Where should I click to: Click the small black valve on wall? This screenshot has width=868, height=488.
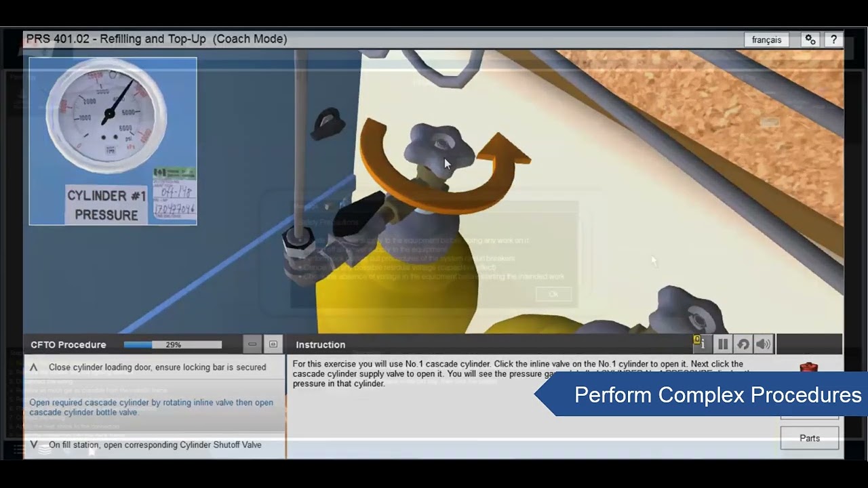tap(328, 124)
